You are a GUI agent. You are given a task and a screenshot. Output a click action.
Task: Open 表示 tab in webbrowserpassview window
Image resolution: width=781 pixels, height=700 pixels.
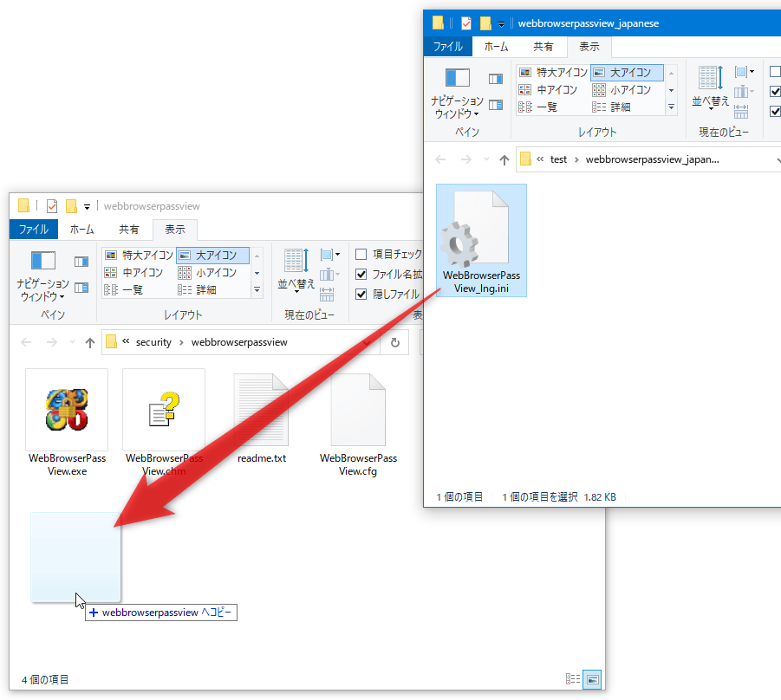pos(175,230)
